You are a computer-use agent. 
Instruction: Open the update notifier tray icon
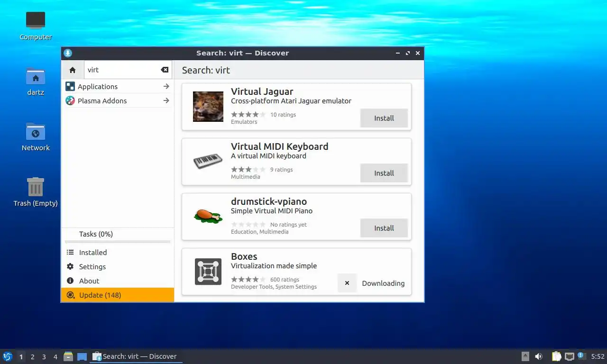click(x=581, y=356)
